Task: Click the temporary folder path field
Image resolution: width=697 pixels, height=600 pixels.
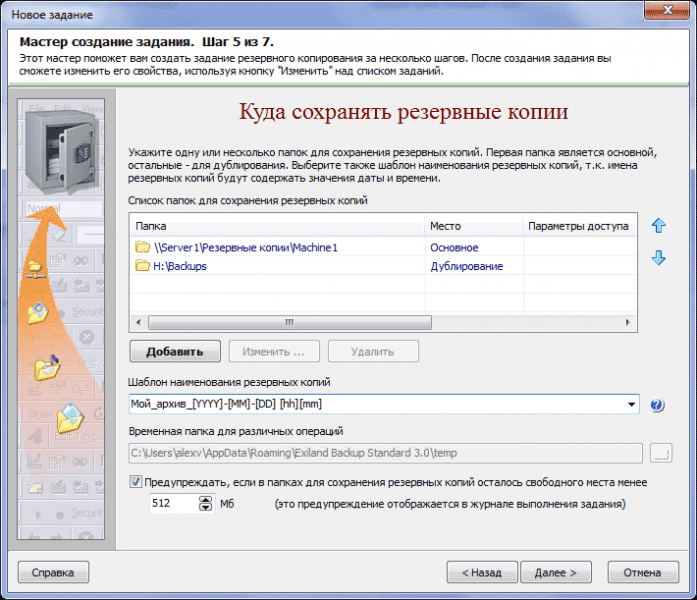Action: coord(385,453)
